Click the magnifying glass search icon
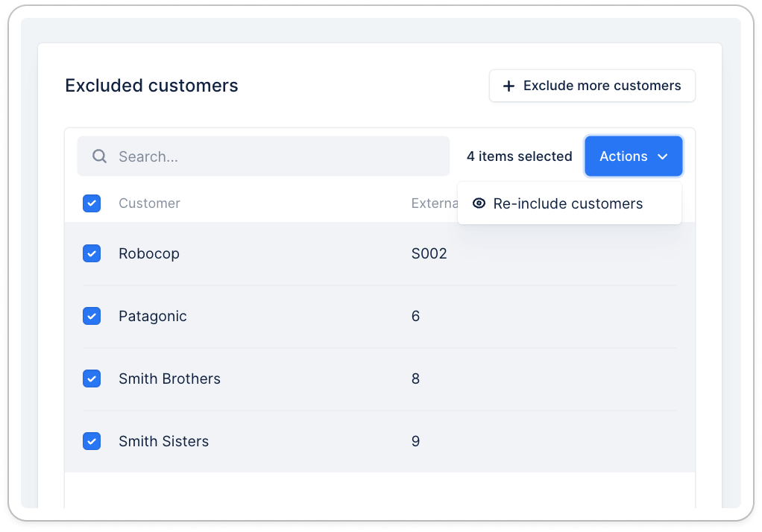762x532 pixels. [x=99, y=156]
